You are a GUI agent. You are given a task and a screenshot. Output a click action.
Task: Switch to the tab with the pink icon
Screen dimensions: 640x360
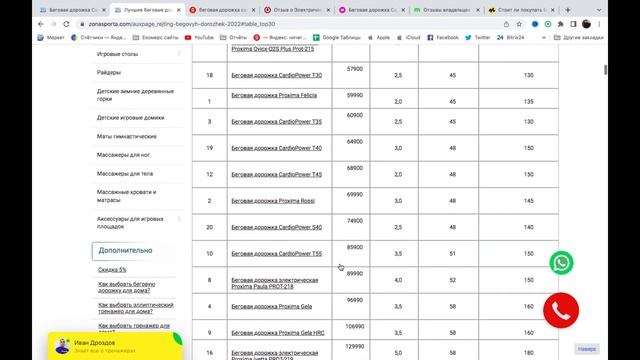pos(372,10)
